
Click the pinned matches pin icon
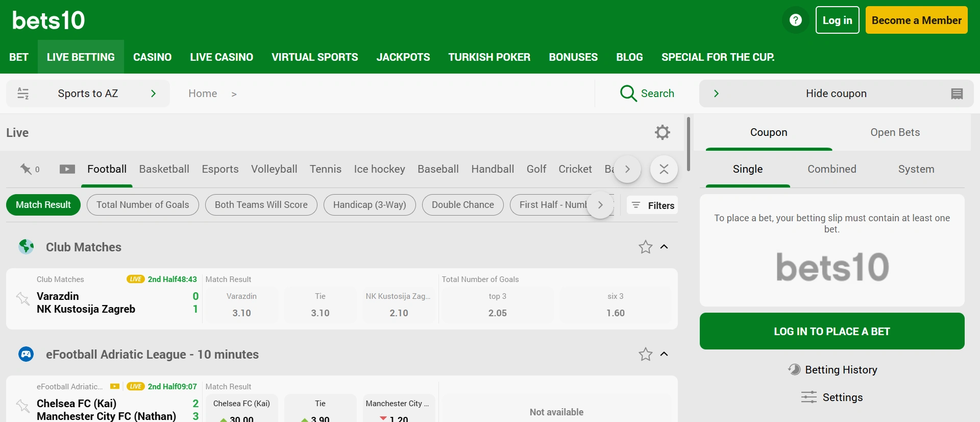click(x=26, y=169)
